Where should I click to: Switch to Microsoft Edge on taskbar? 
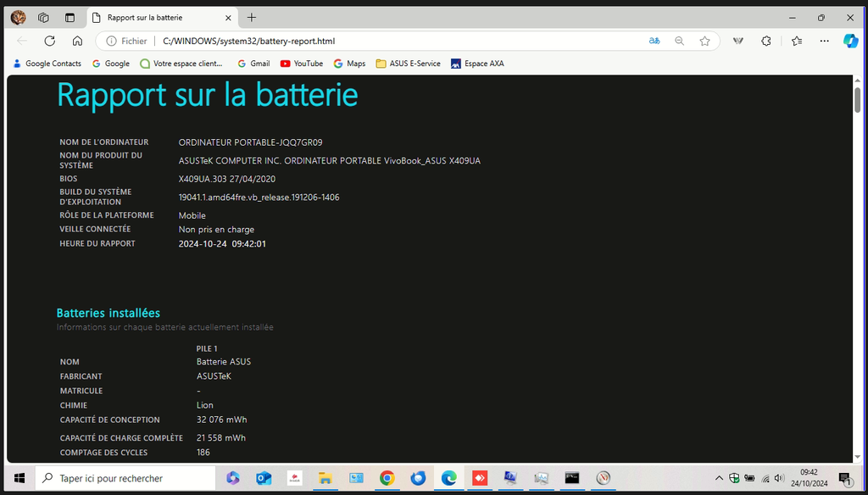[448, 478]
